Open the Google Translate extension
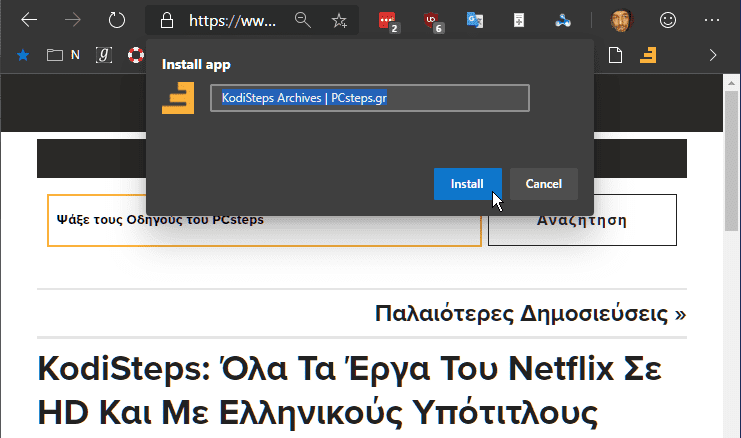741x438 pixels. point(474,20)
